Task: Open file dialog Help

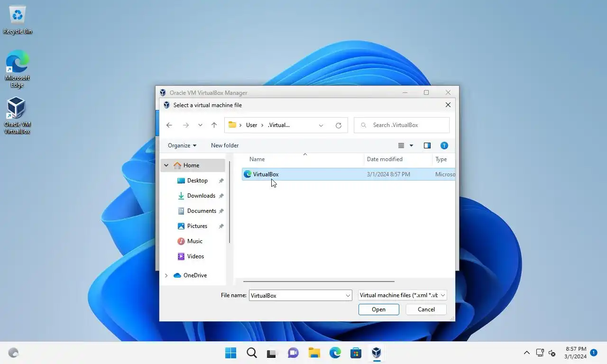Action: point(444,146)
